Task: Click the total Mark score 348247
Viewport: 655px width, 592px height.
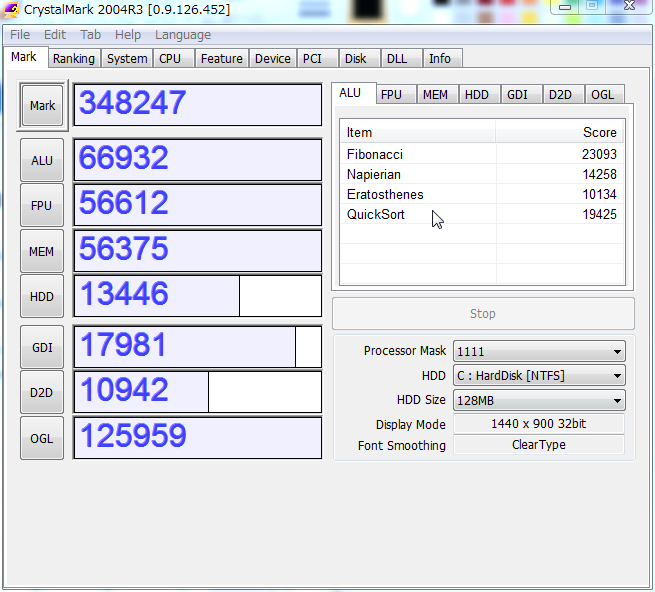Action: (x=198, y=105)
